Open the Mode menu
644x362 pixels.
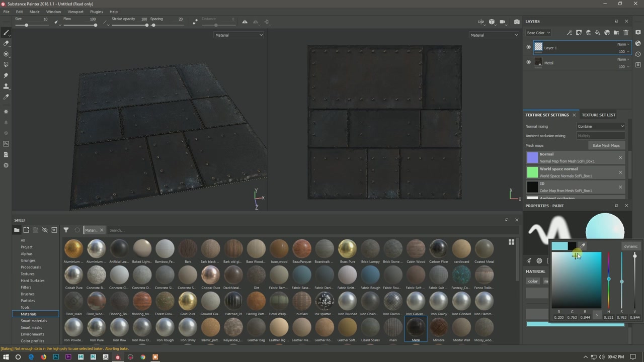click(x=34, y=12)
